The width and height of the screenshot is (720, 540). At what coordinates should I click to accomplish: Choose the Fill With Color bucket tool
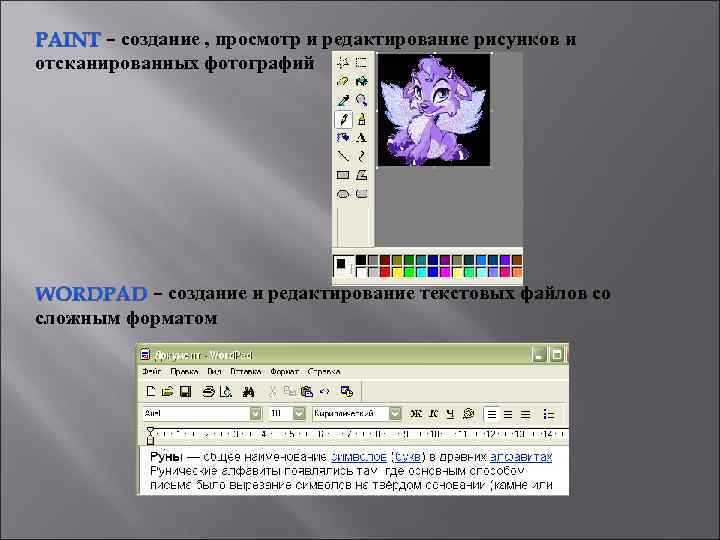click(x=362, y=82)
